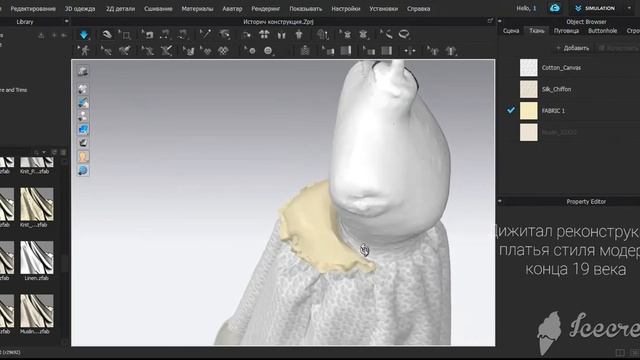Screen dimensions: 640x360
Task: Open the Редактирование menu
Action: tap(33, 9)
